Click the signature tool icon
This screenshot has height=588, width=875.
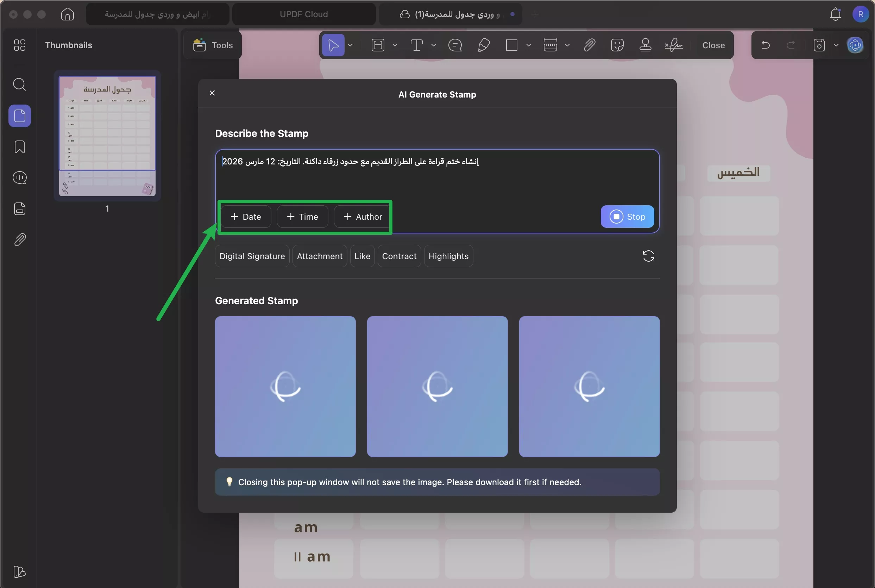673,45
